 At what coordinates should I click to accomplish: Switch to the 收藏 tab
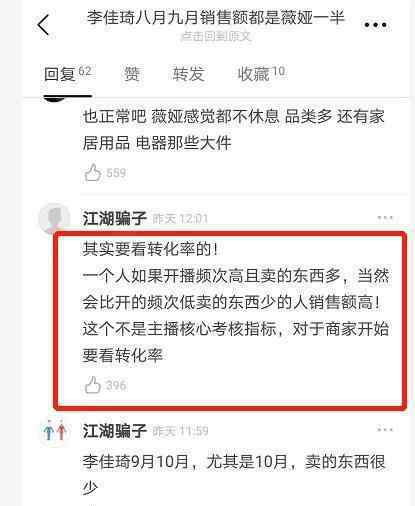pyautogui.click(x=261, y=73)
